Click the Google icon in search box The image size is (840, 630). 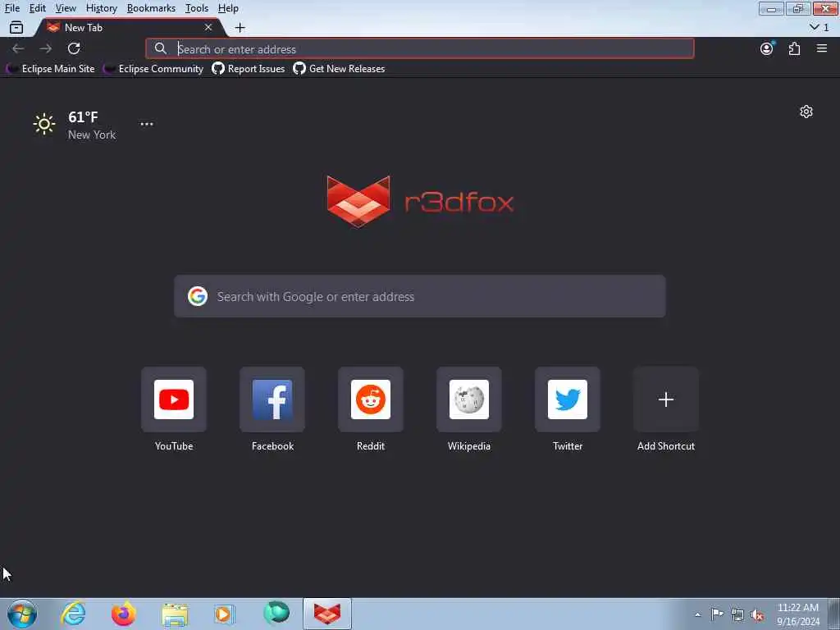click(x=198, y=296)
